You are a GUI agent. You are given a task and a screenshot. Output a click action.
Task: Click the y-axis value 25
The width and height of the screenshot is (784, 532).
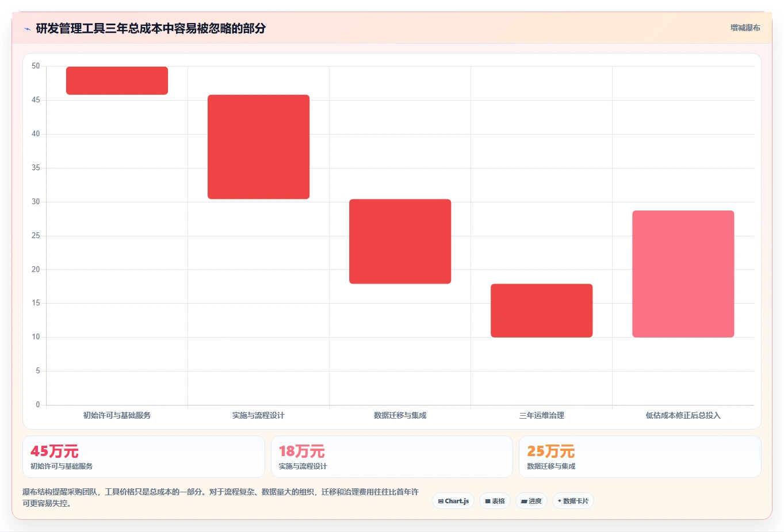[36, 236]
